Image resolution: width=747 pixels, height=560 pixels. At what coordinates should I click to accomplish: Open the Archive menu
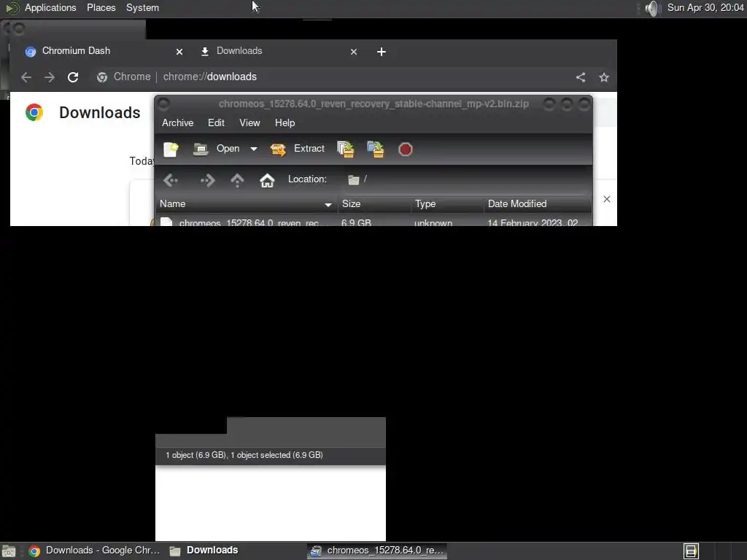tap(178, 122)
